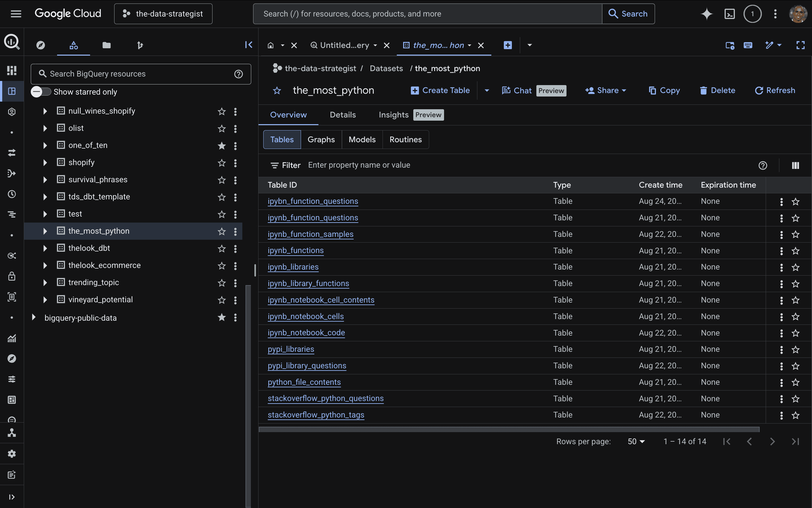Viewport: 812px width, 508px height.
Task: Go to next page of tables
Action: pyautogui.click(x=772, y=441)
